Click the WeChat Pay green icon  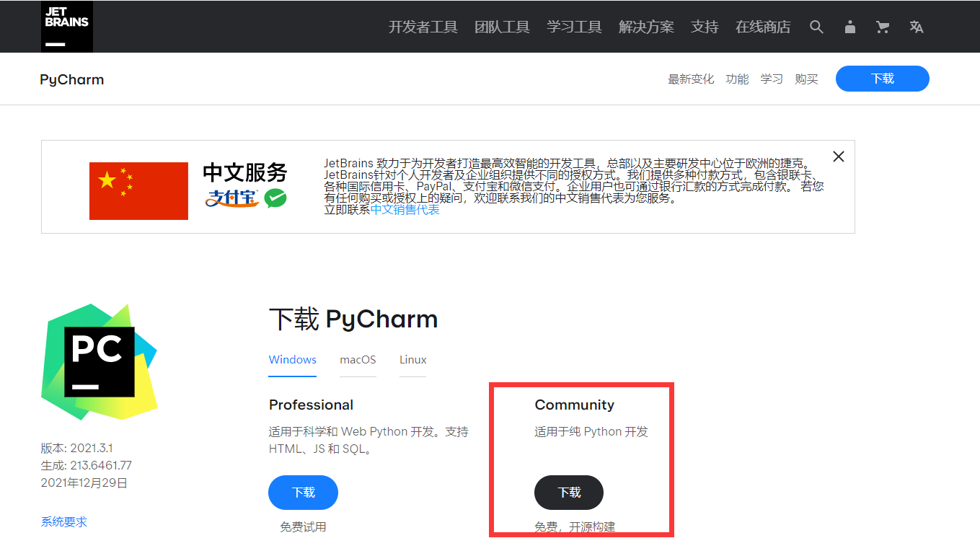[x=275, y=198]
